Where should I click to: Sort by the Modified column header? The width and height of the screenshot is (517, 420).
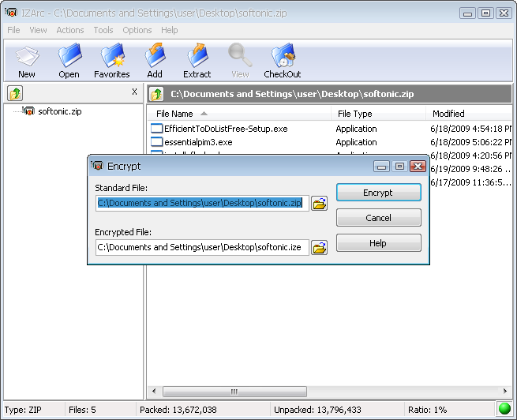(x=470, y=114)
